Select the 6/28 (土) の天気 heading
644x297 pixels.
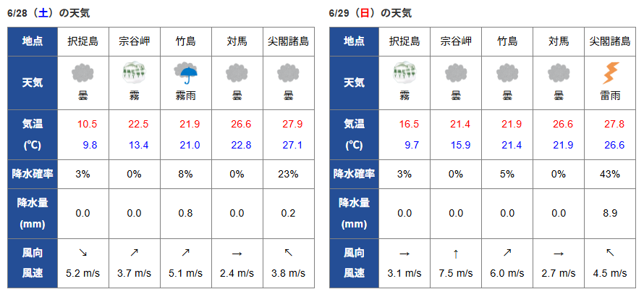[48, 13]
